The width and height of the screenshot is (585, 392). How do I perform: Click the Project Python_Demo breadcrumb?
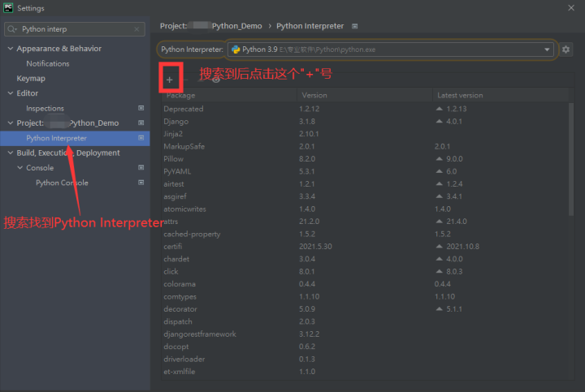coord(210,26)
